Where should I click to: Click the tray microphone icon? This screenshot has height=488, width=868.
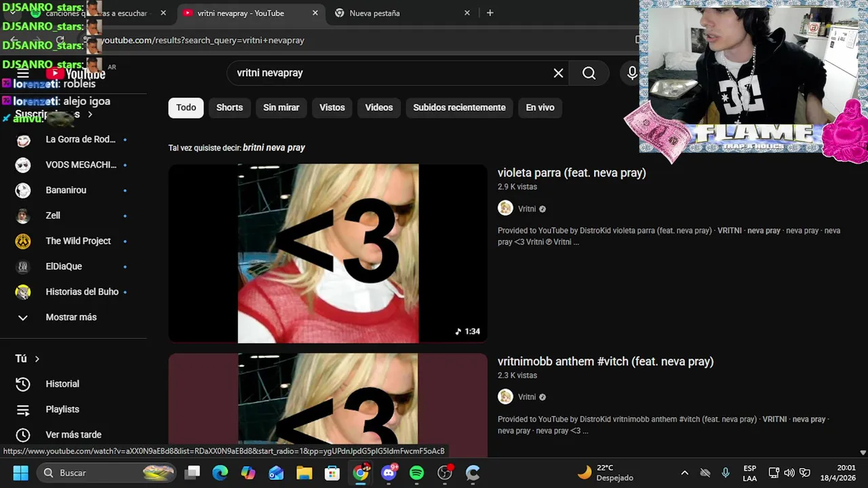point(726,473)
